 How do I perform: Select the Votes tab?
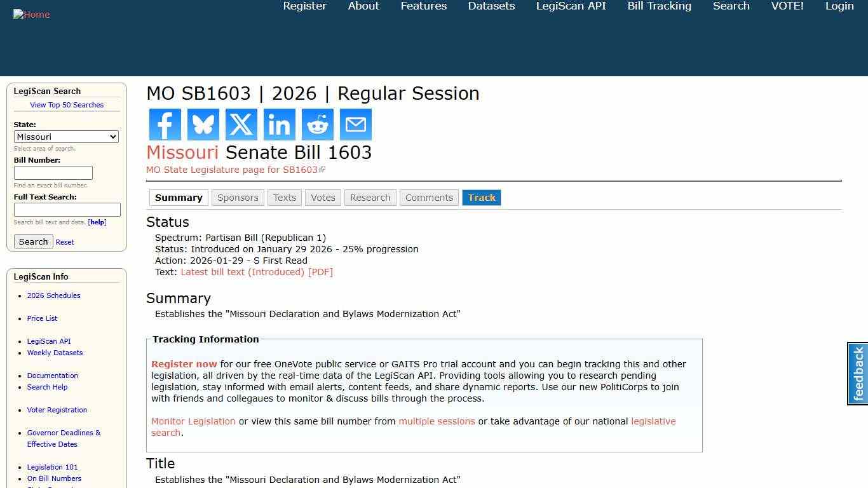323,198
